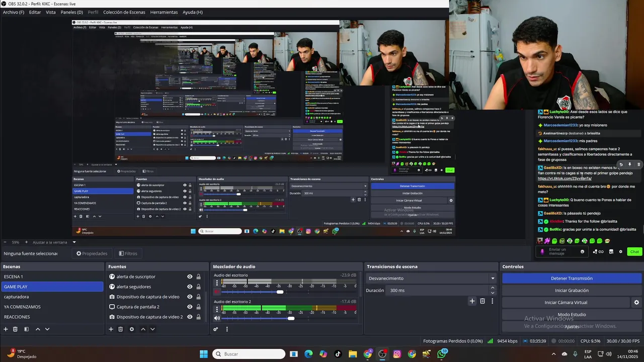Screen dimensions: 644x362
Task: Hide the alerta de suscriptor source
Action: [x=190, y=277]
